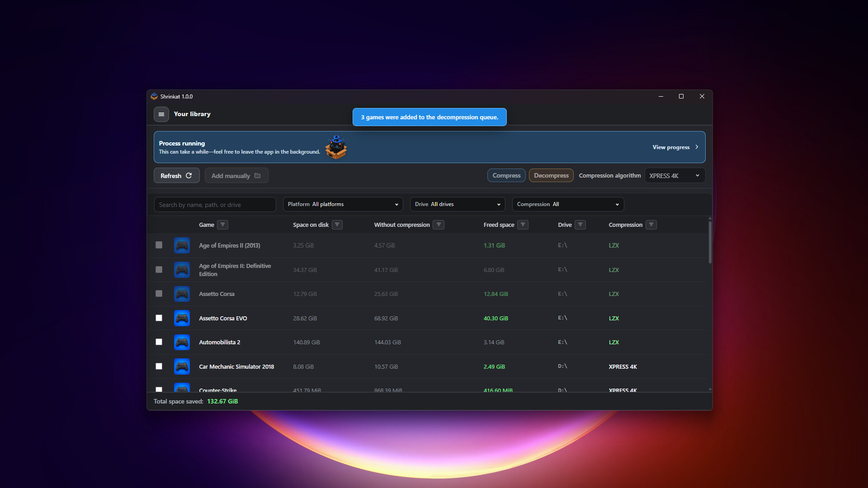Click the 34.37 GiB space on disk value

coord(305,270)
